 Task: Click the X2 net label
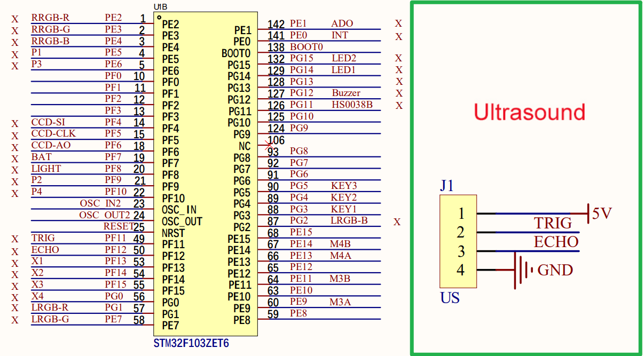coord(37,273)
